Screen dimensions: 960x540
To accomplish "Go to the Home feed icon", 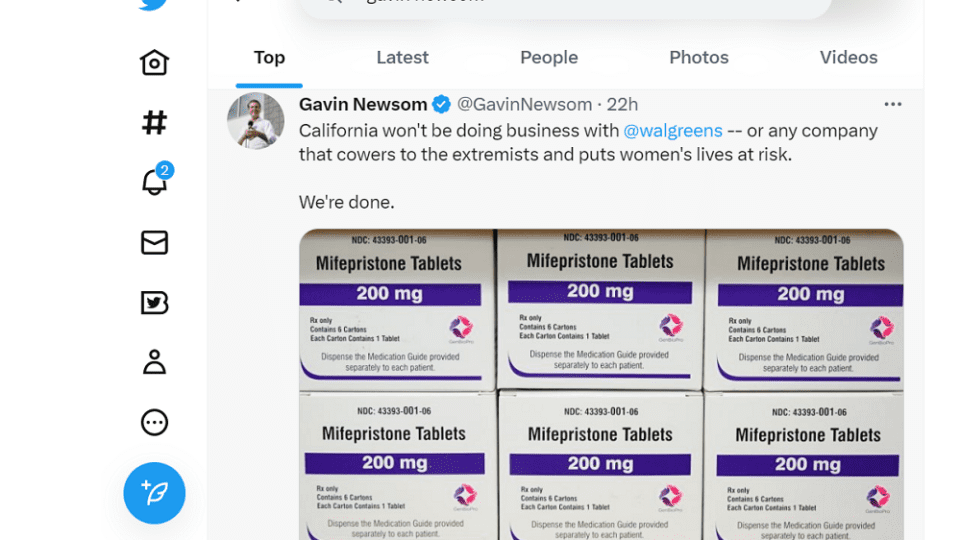I will [154, 63].
